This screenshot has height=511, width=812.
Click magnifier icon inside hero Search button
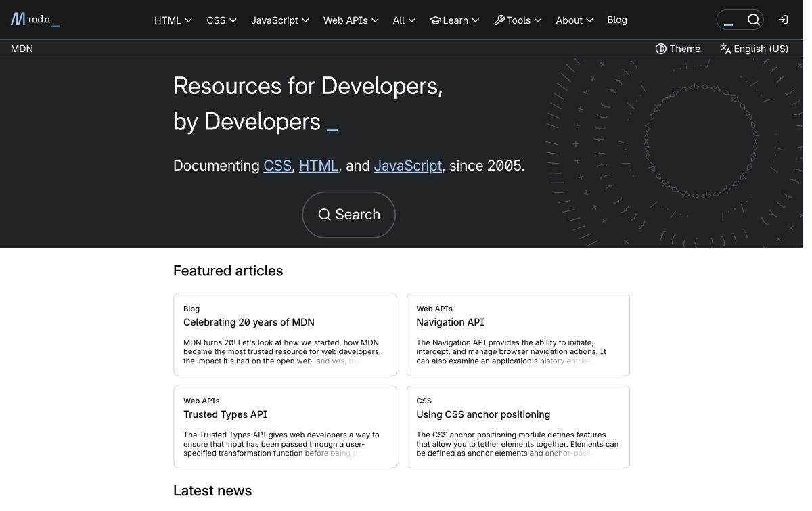[325, 215]
